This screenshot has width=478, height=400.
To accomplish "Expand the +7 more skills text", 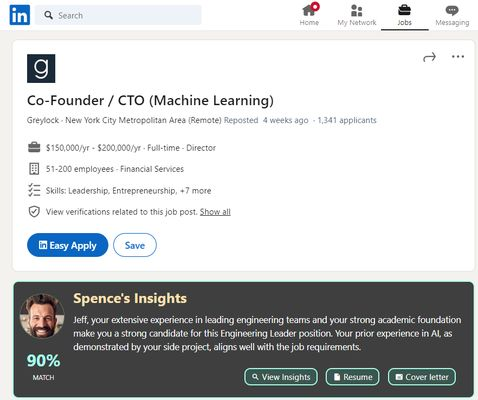I will 196,191.
